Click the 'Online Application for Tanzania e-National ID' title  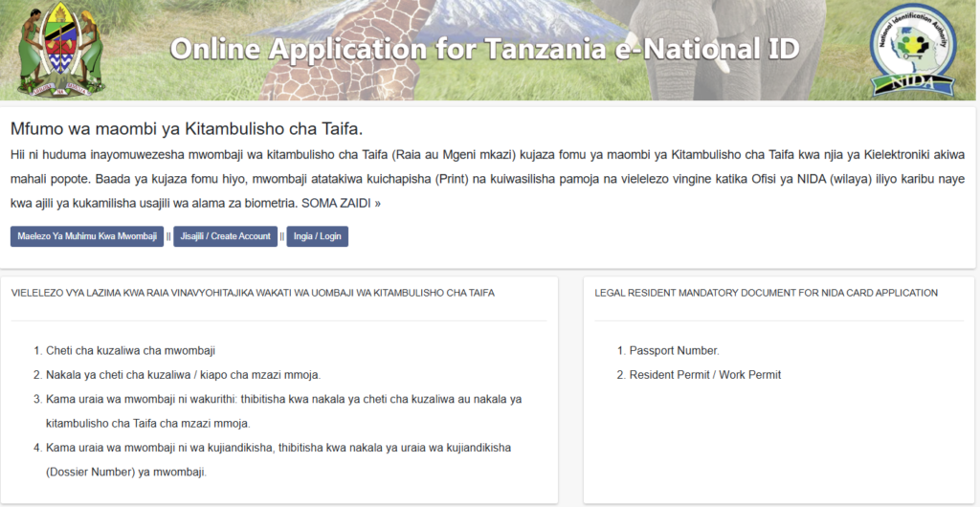point(484,50)
